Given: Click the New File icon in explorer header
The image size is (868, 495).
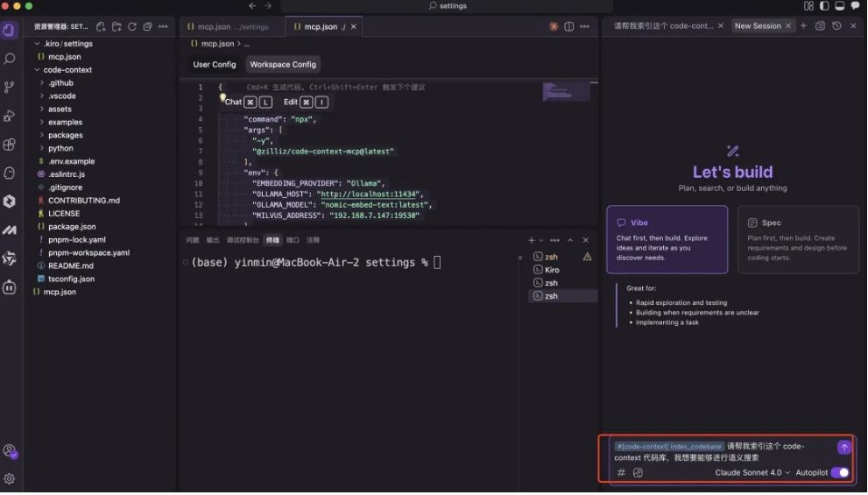Looking at the screenshot, I should 100,26.
